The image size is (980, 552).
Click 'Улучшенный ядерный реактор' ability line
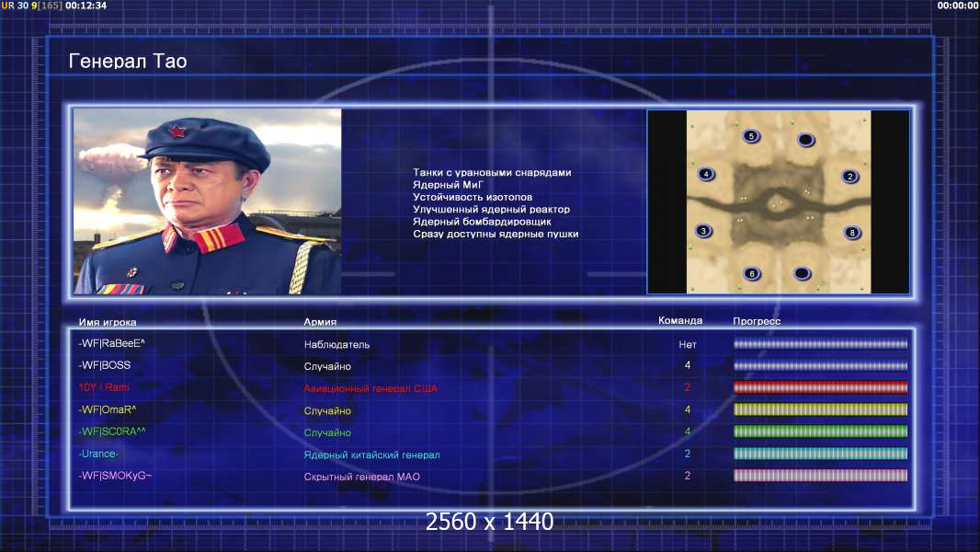pos(491,210)
